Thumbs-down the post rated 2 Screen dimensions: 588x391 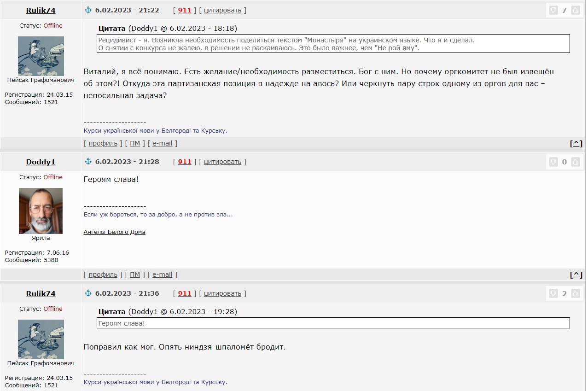coord(553,293)
